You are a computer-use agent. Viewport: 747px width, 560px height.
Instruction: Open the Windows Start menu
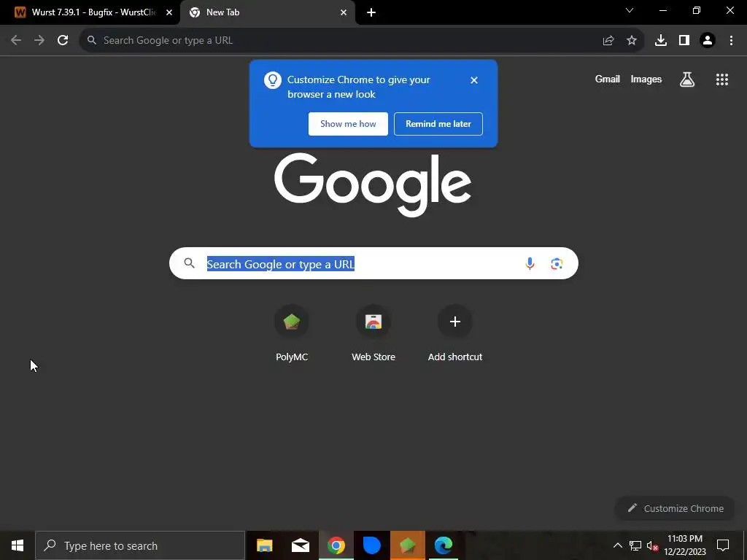pyautogui.click(x=18, y=545)
